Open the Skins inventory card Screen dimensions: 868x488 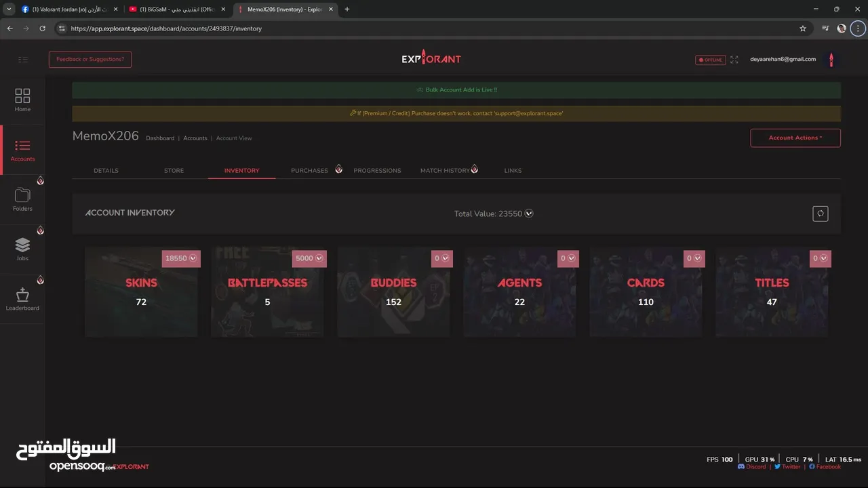point(141,291)
